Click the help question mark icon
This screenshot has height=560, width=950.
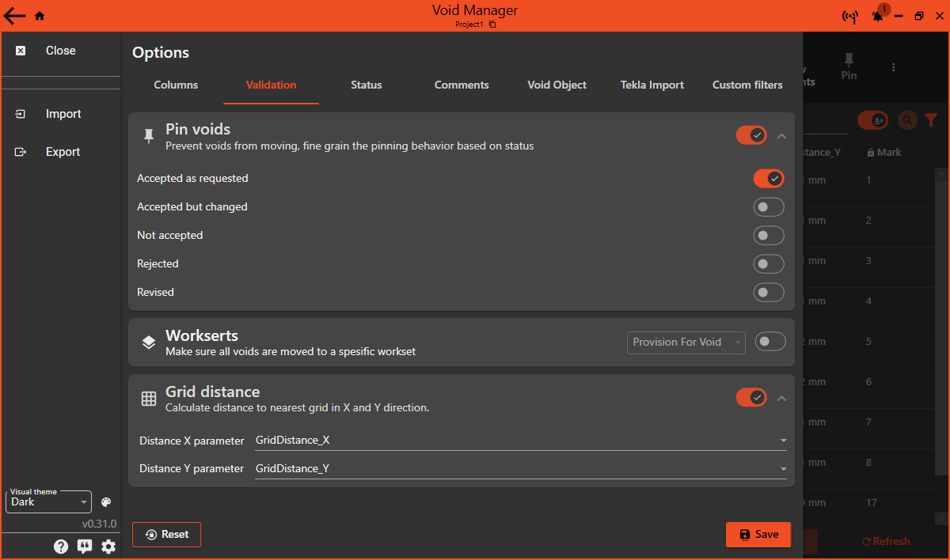click(x=61, y=546)
